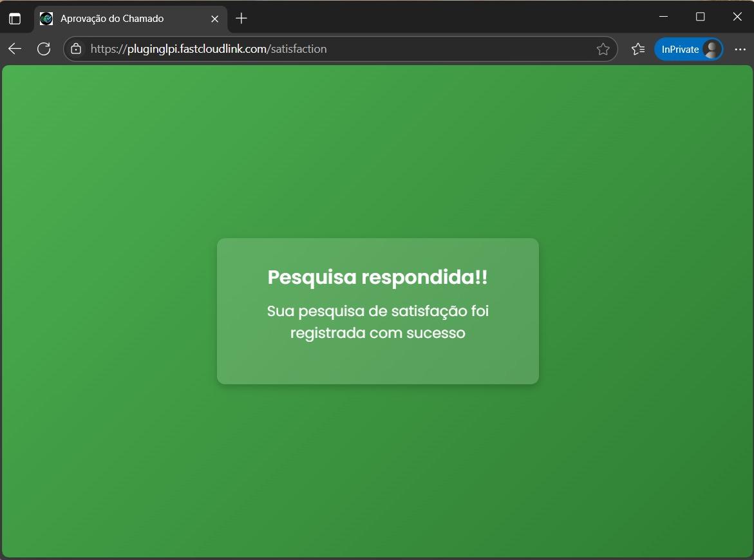The height and width of the screenshot is (560, 754).
Task: Click the 'Pesquisa respondida!!' heading
Action: (x=377, y=277)
